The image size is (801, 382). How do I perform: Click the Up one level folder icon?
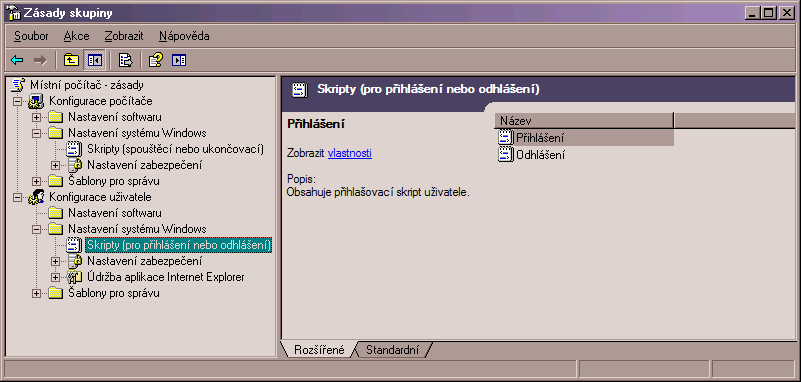coord(71,61)
